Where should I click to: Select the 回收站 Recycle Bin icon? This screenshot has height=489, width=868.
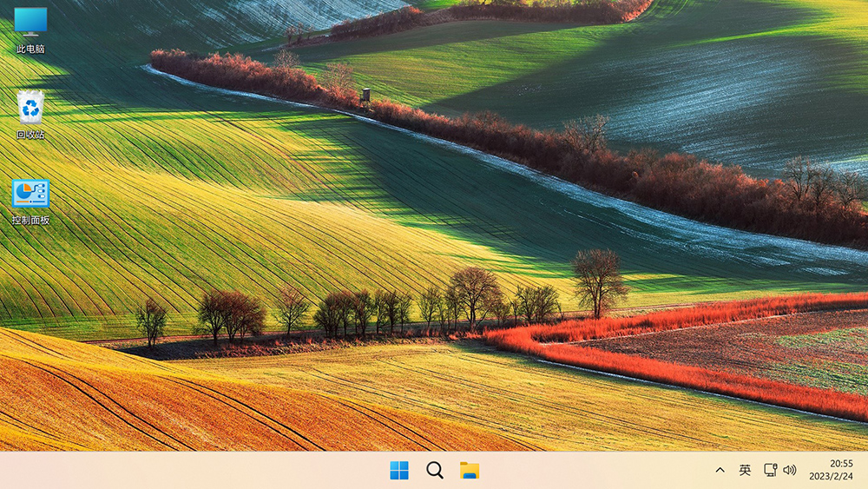30,108
